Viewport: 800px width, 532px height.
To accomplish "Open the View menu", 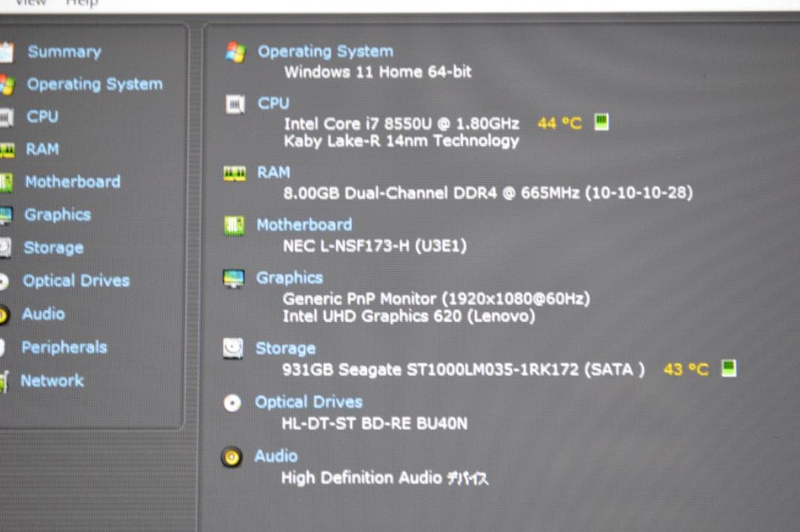I will [x=31, y=4].
